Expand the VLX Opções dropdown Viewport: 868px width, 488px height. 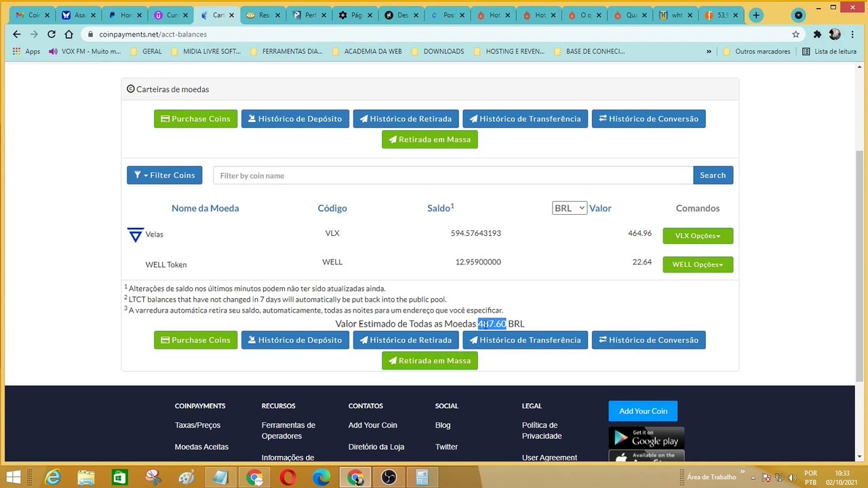click(x=698, y=236)
